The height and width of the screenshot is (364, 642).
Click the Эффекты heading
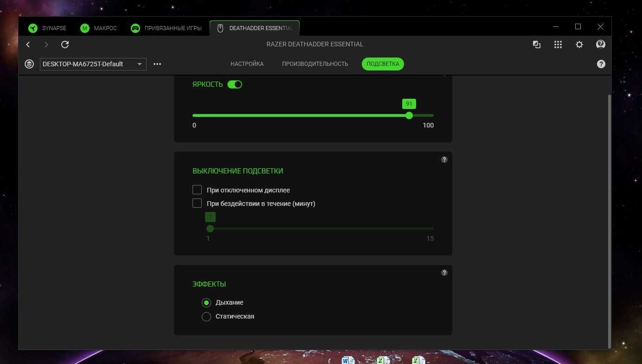[209, 284]
